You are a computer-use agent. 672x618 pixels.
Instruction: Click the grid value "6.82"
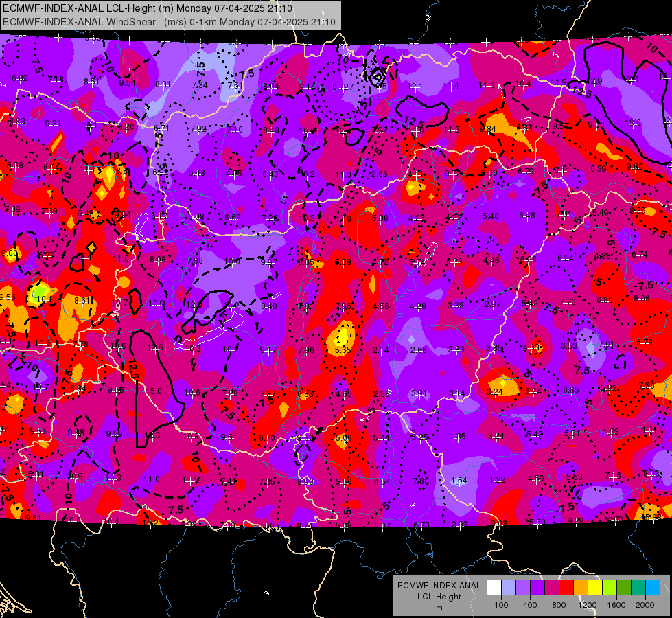tap(20, 78)
